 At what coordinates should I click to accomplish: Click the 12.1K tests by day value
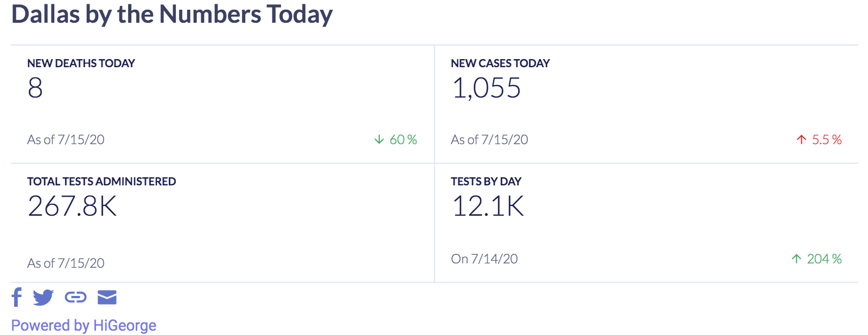click(x=488, y=206)
